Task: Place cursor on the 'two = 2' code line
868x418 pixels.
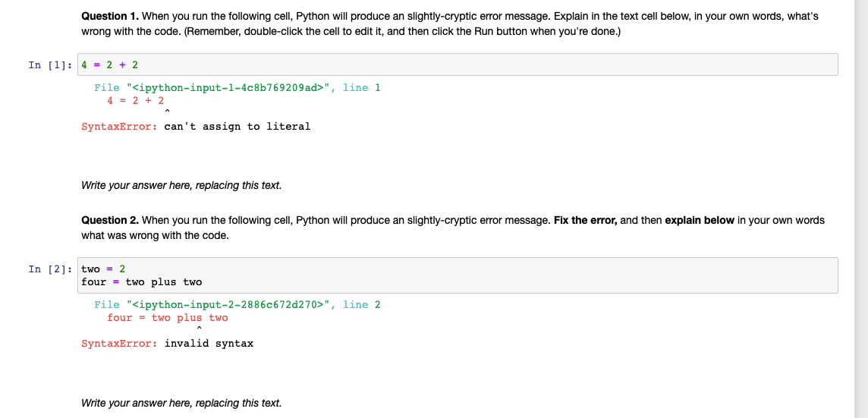Action: tap(103, 269)
